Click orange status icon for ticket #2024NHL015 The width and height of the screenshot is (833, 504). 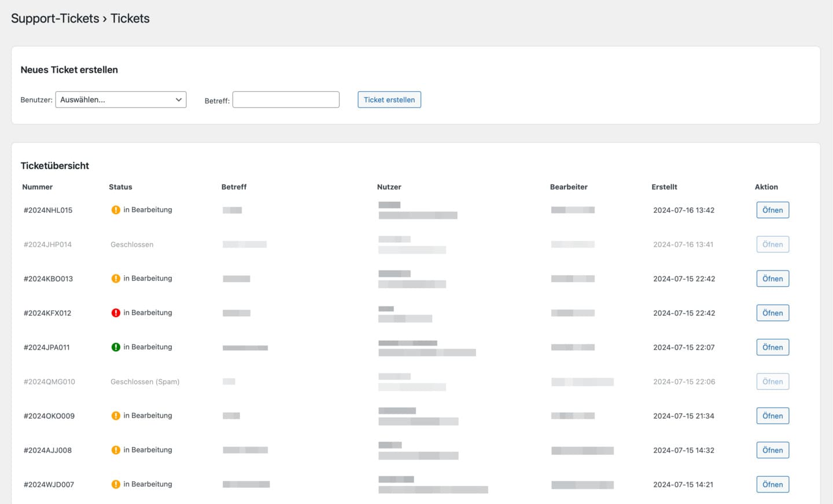coord(116,210)
